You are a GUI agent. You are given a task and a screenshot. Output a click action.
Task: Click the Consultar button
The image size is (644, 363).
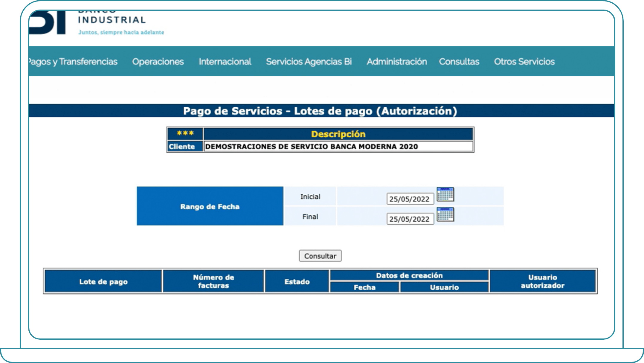tap(320, 256)
